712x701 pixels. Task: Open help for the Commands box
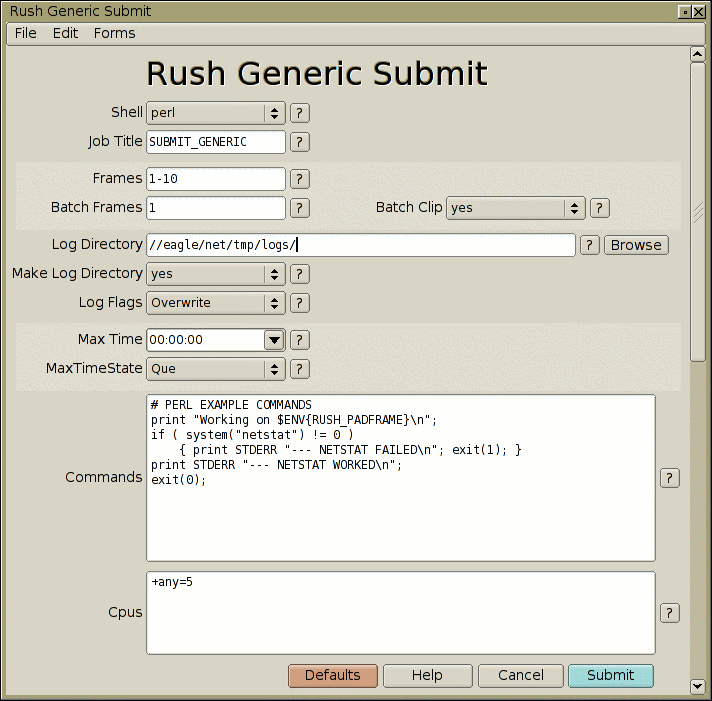669,478
